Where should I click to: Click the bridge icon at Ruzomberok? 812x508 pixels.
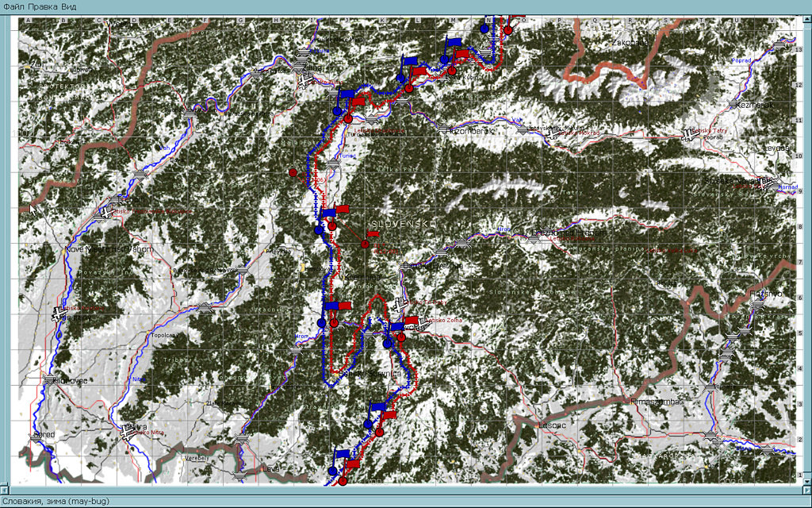coord(444,129)
